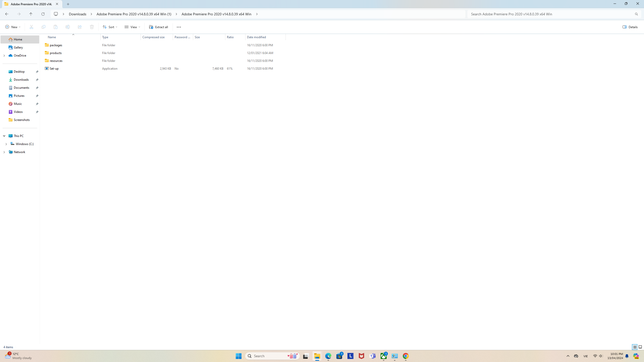Click Extract all button
This screenshot has height=362, width=644.
[158, 27]
